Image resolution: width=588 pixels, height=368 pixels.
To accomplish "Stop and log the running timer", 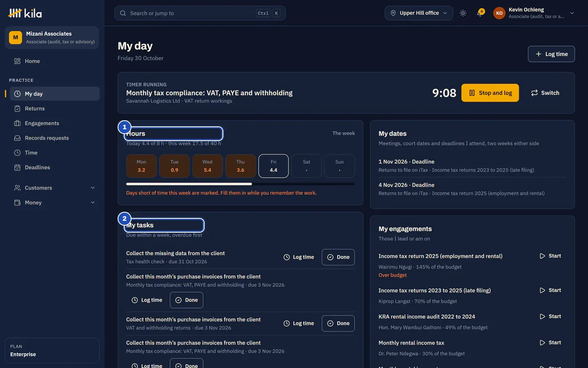I will tap(490, 93).
